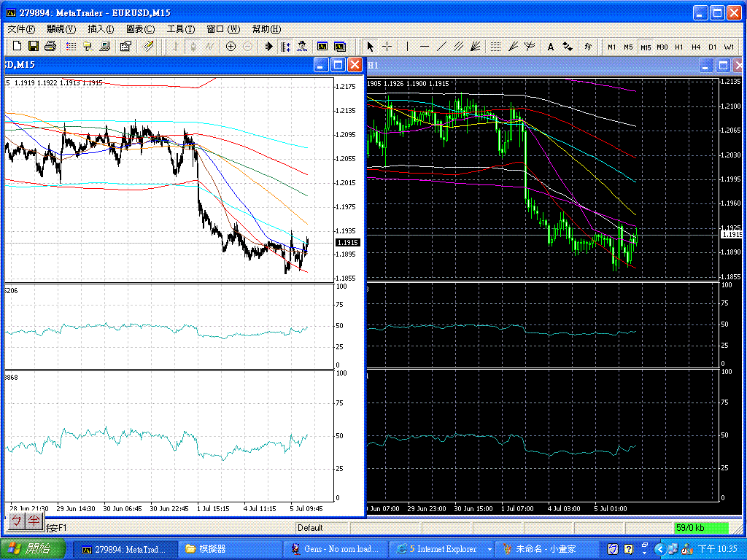Select the diagonal trendline tool

441,46
